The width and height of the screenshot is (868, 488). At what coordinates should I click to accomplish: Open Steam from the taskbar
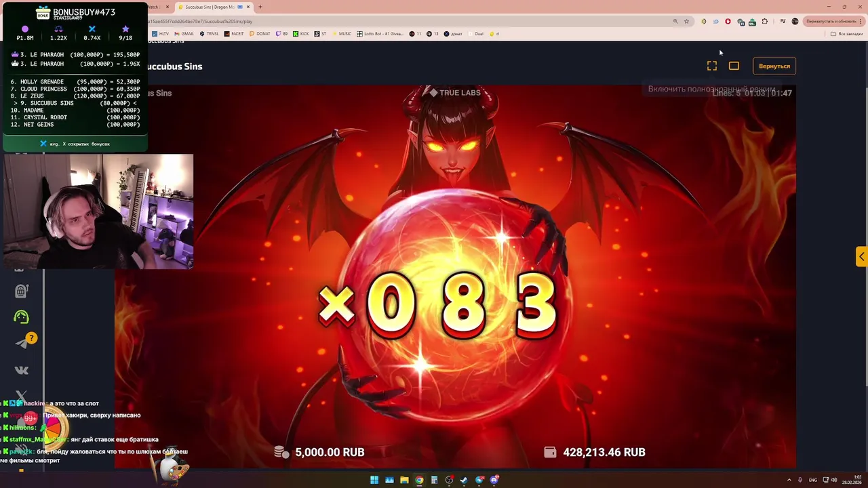tap(464, 481)
